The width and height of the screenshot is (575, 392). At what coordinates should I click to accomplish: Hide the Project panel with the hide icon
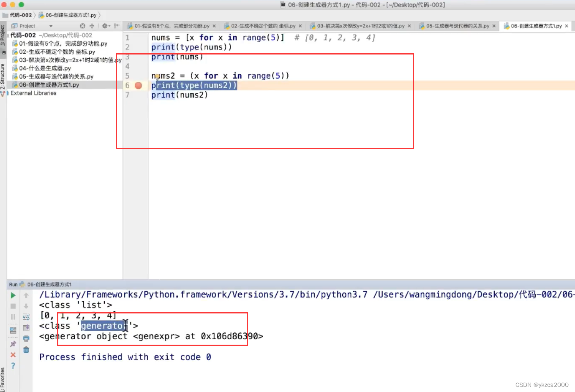coord(117,26)
